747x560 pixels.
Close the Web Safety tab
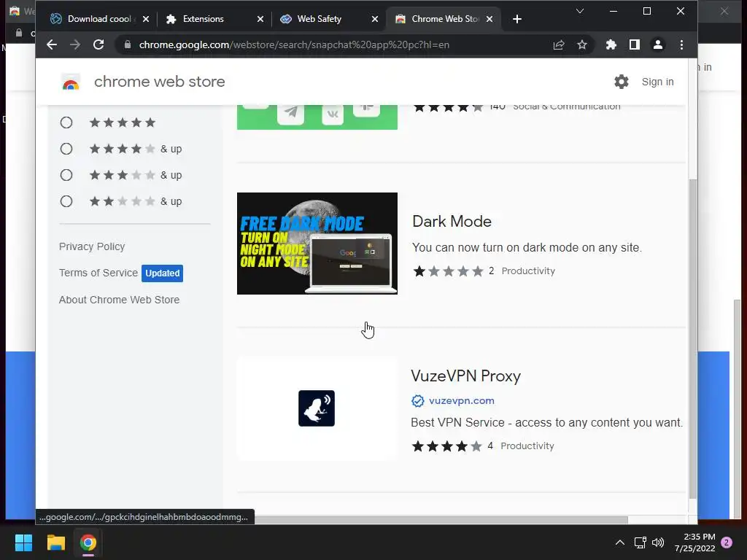point(375,19)
